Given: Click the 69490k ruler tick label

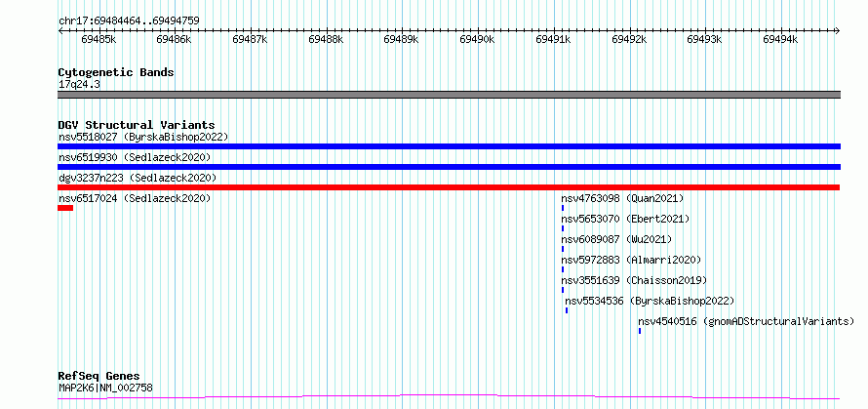Looking at the screenshot, I should pyautogui.click(x=477, y=39).
